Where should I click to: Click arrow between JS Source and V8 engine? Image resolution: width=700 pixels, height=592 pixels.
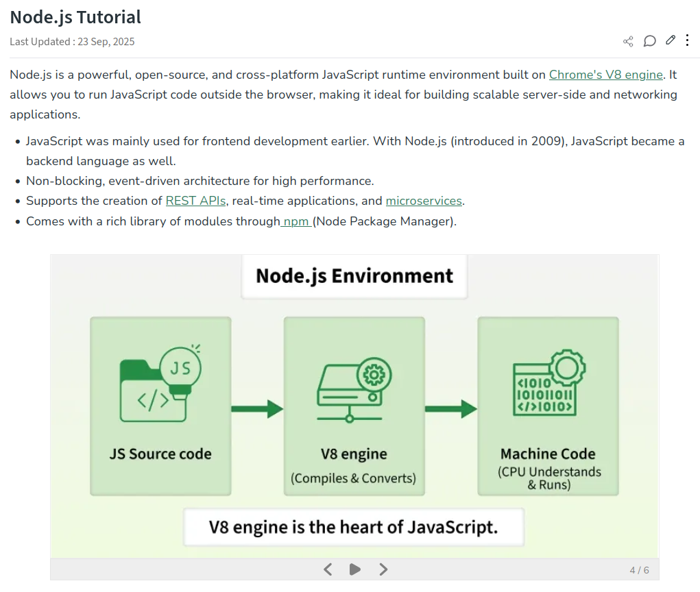(257, 409)
